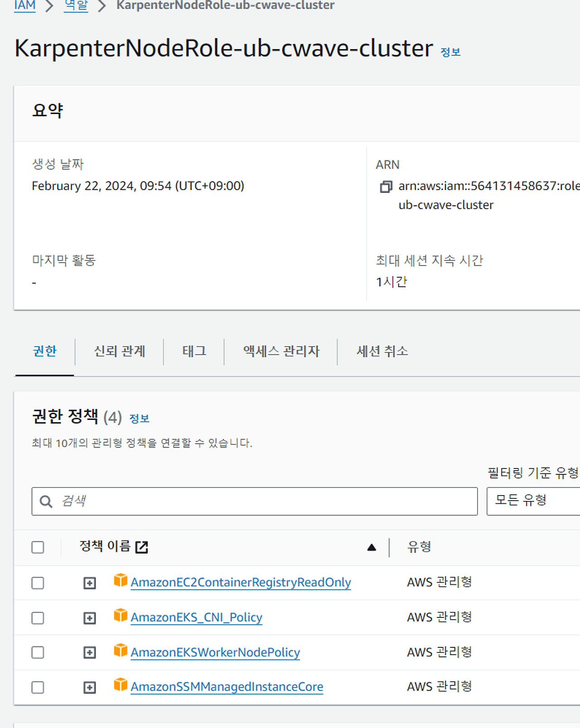Image resolution: width=580 pixels, height=728 pixels.
Task: Open the AmazonEKS_CNI_Policy link
Action: (x=197, y=617)
